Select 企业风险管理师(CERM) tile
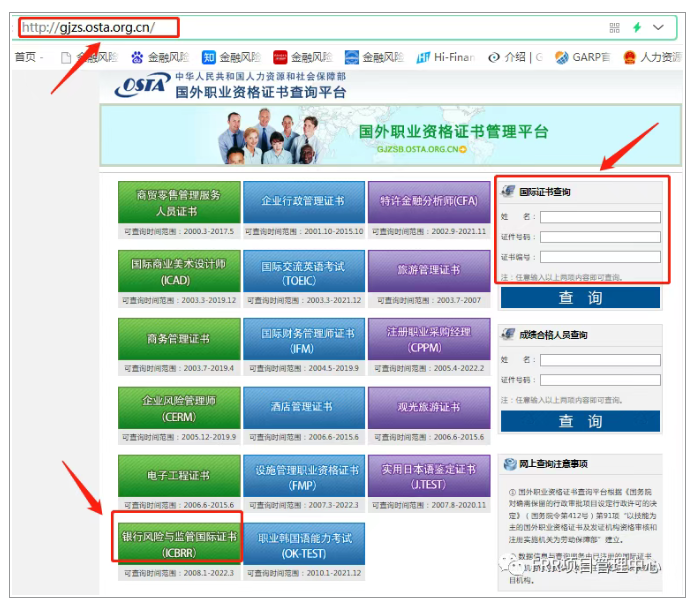 click(179, 408)
